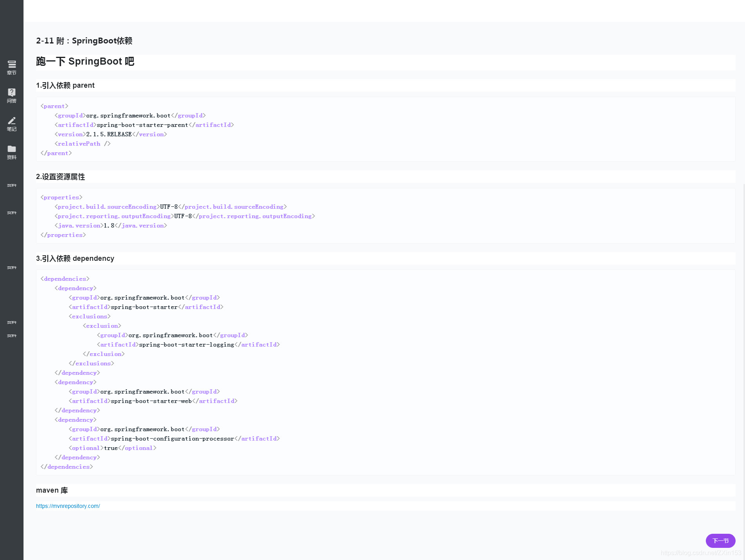Click the heading '3.引入依赖 dependency'
The width and height of the screenshot is (745, 560).
[75, 258]
